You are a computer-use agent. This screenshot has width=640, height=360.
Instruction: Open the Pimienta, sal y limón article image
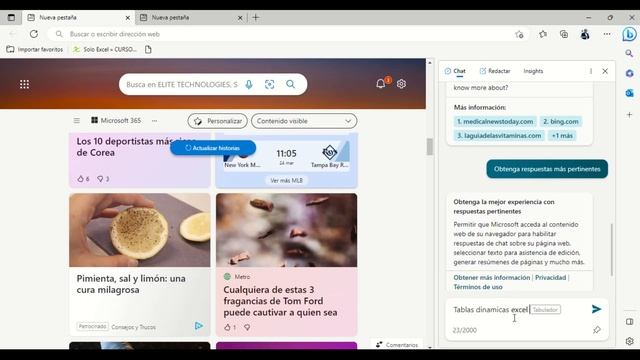pos(140,230)
